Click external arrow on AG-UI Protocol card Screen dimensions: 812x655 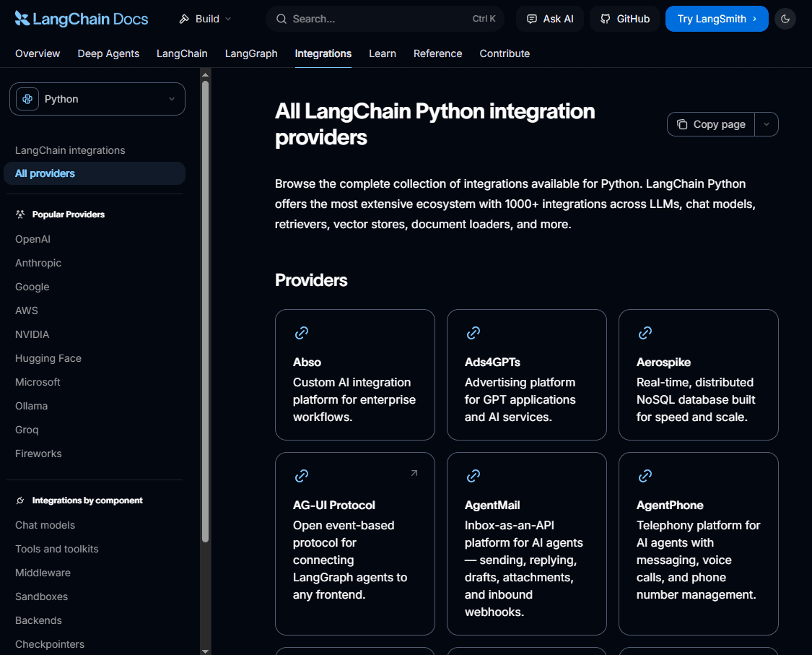coord(414,473)
